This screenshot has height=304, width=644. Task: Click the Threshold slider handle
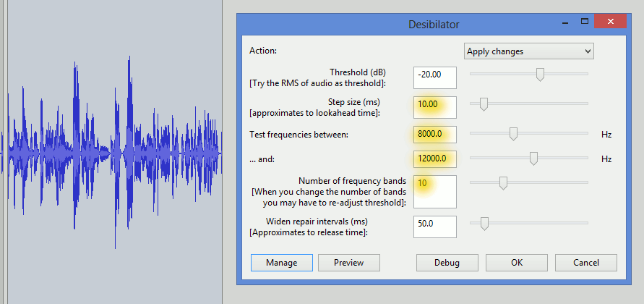[540, 75]
